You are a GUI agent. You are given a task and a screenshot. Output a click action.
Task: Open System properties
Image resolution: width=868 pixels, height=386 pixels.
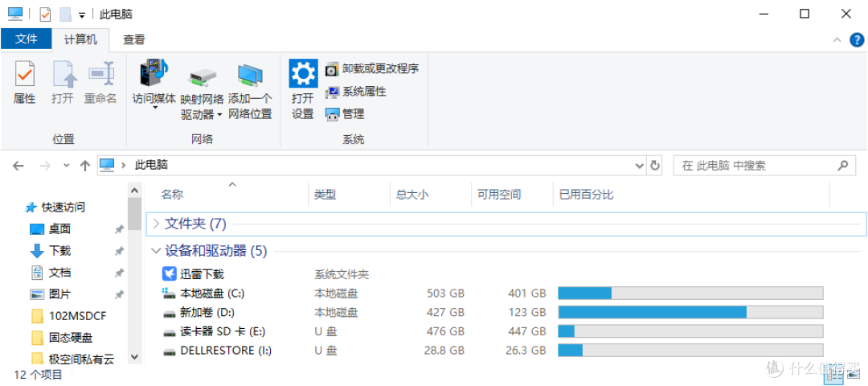coord(355,92)
